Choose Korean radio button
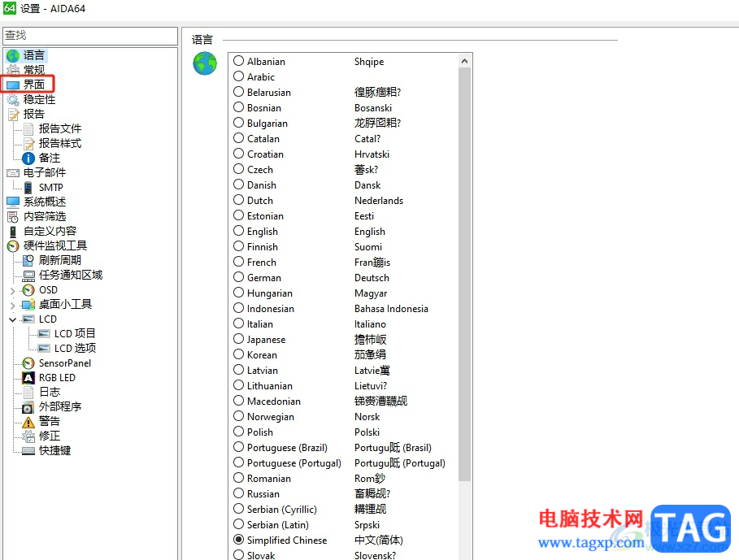This screenshot has width=739, height=560. 238,354
